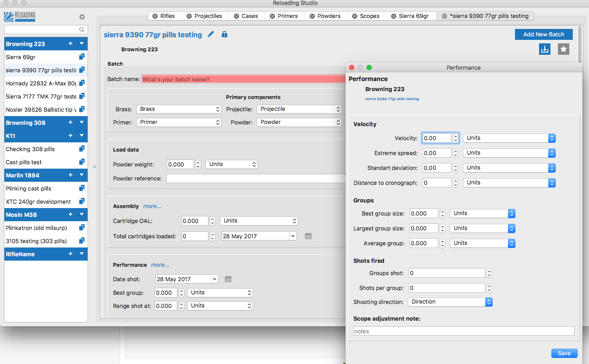Click copy icon next to Plinking cast pills
The width and height of the screenshot is (589, 364).
click(x=81, y=188)
